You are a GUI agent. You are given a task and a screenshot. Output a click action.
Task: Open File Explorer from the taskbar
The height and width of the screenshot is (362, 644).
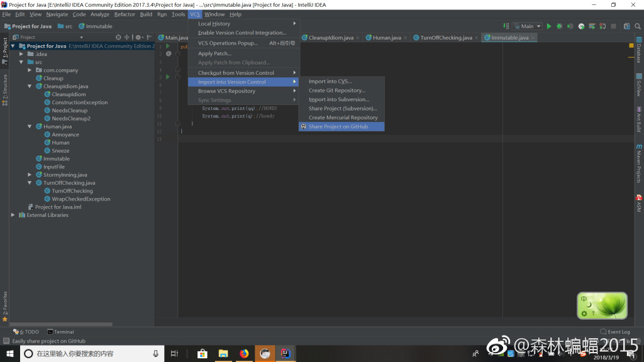click(x=223, y=353)
